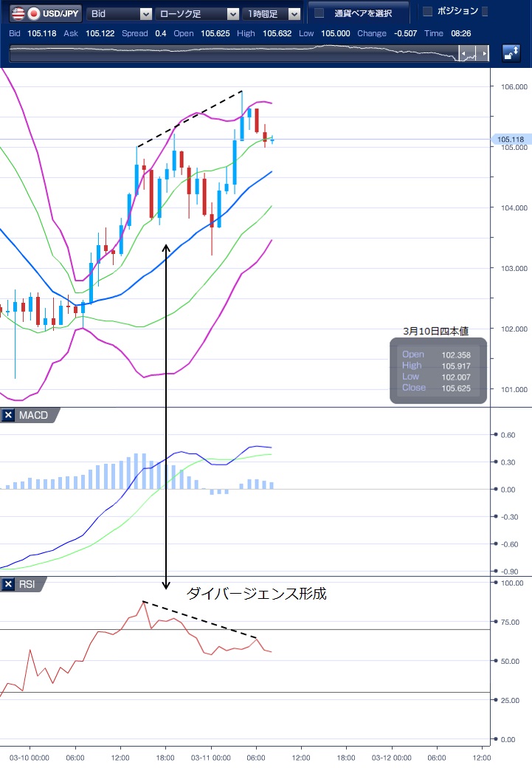Viewport: 532px width, 768px height.
Task: Expand the ローソク足 chart type dropdown
Action: 198,13
